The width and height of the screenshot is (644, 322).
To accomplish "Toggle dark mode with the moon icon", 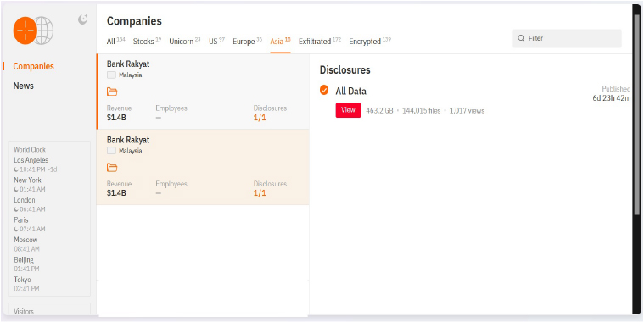I will [x=83, y=19].
